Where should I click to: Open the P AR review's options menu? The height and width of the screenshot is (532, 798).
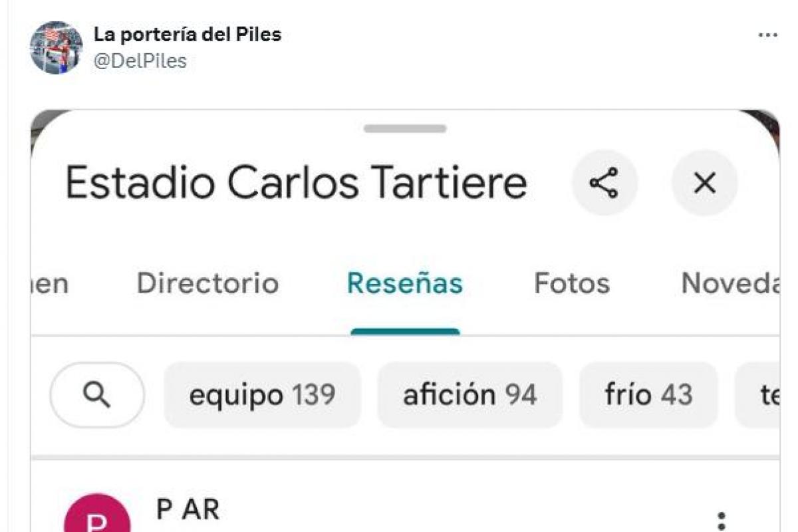click(x=722, y=521)
